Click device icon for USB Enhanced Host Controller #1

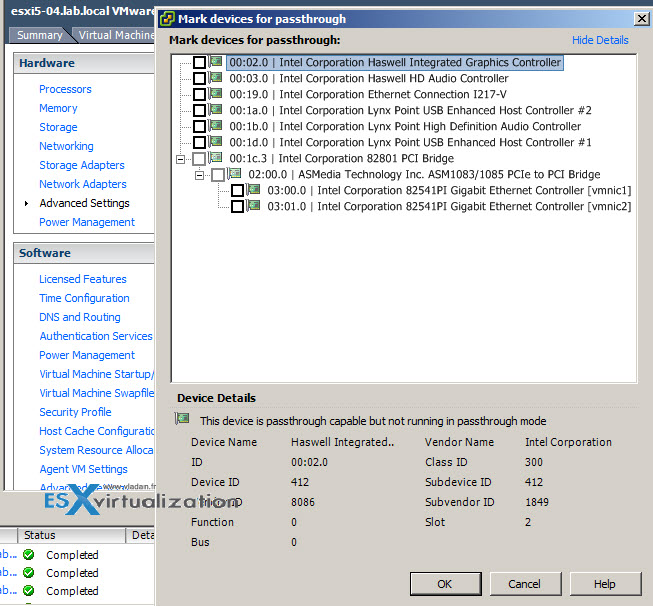click(x=216, y=141)
